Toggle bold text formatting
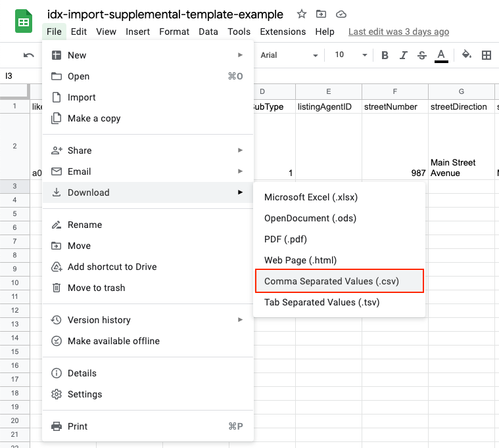The image size is (499, 448). (x=385, y=55)
